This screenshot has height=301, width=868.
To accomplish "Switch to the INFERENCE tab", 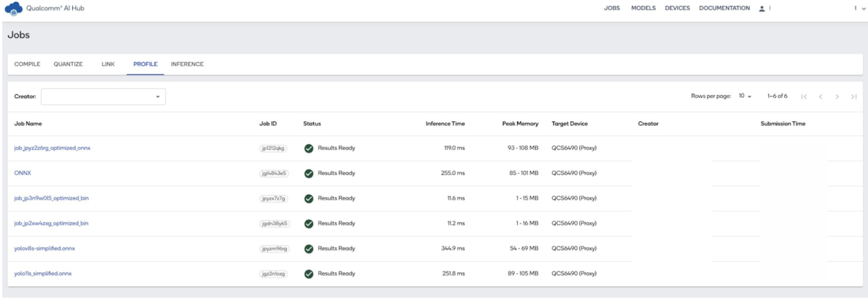I will (187, 64).
